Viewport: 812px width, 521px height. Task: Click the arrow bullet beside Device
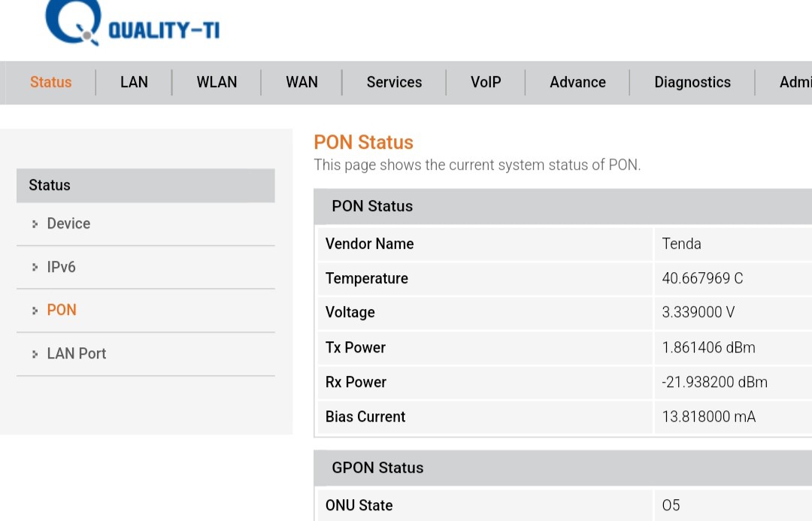[x=35, y=224]
